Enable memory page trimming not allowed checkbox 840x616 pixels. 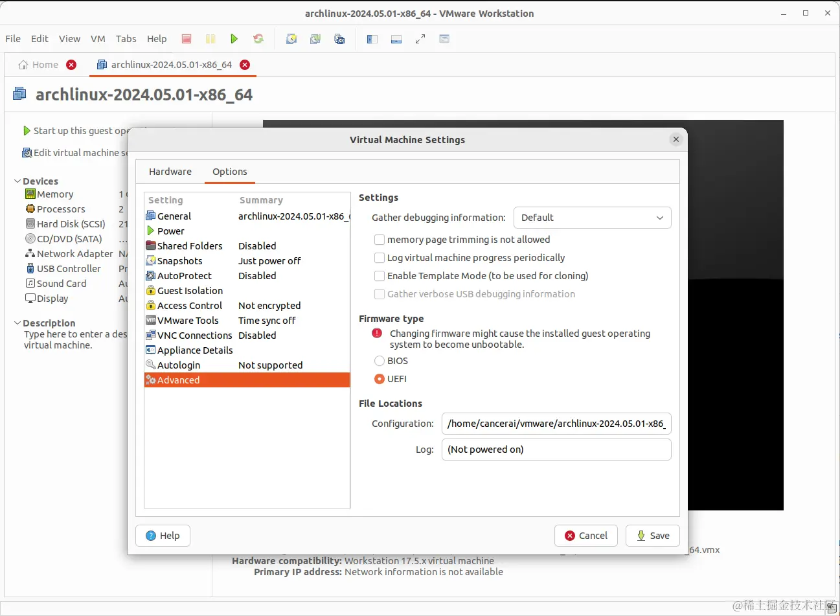(380, 240)
